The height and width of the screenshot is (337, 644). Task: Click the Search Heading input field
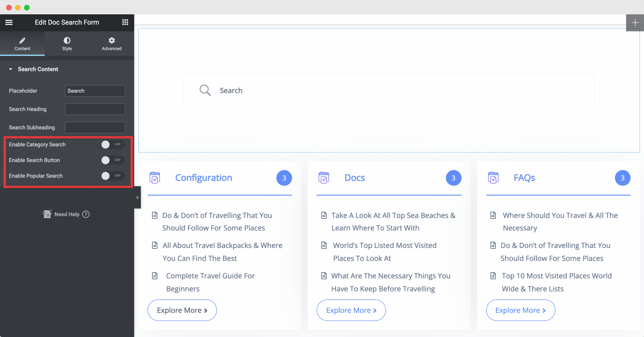pos(95,109)
